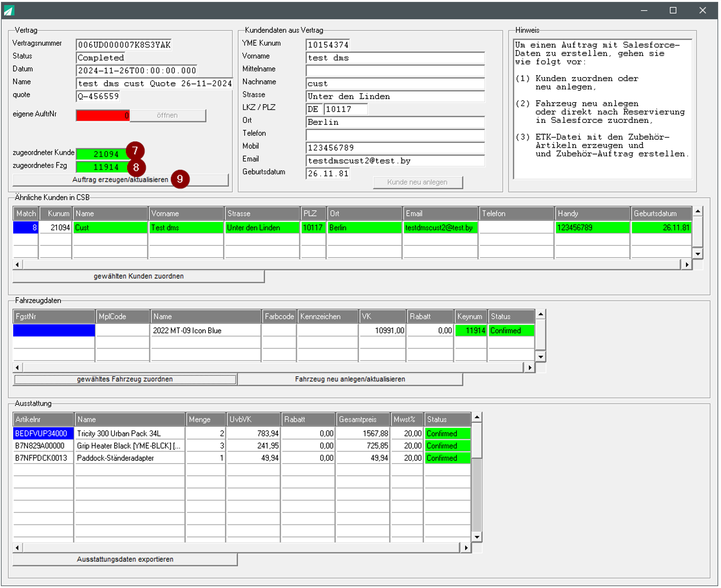Click the red eigene AuftrNr field

[x=103, y=115]
